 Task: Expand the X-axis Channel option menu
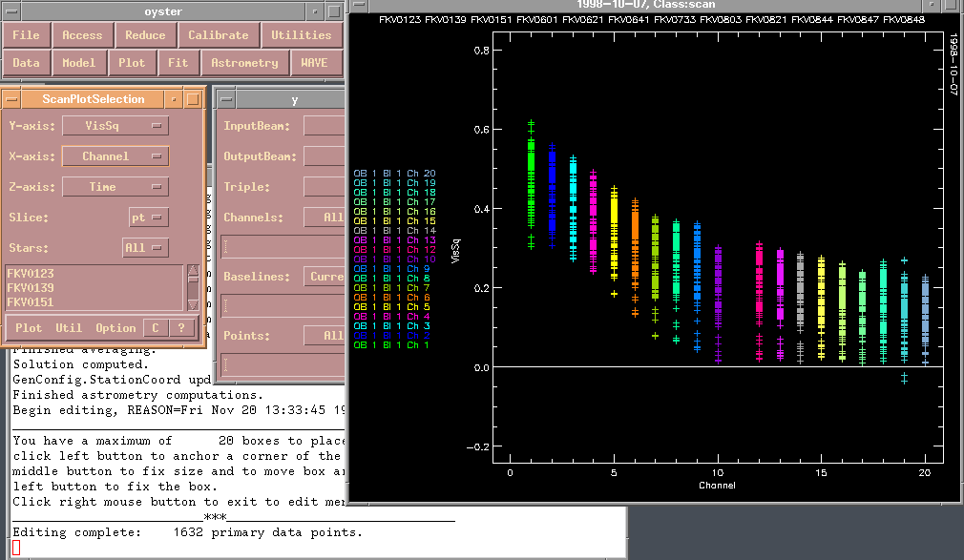tap(115, 156)
